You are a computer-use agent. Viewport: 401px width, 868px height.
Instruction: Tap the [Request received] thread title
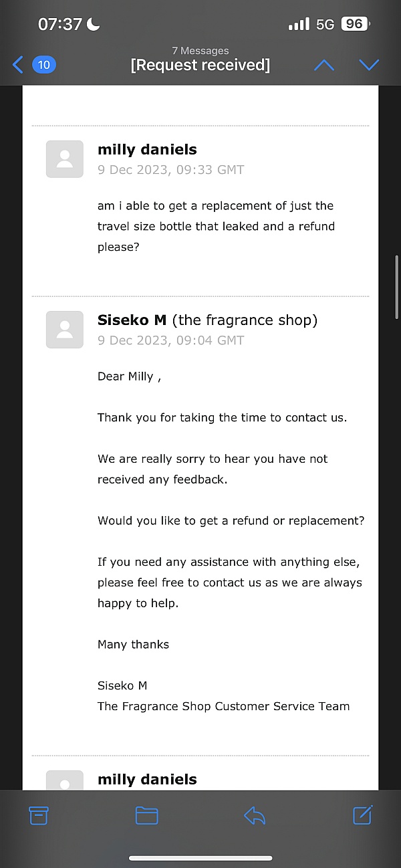(x=200, y=65)
